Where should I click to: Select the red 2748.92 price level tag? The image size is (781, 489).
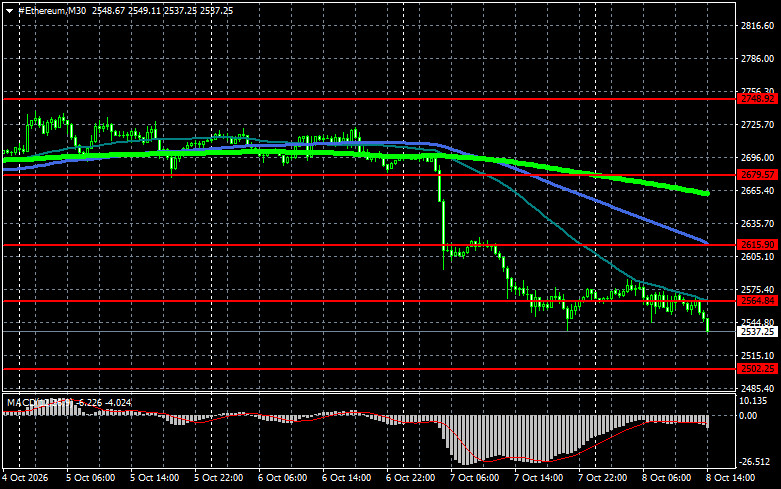758,99
